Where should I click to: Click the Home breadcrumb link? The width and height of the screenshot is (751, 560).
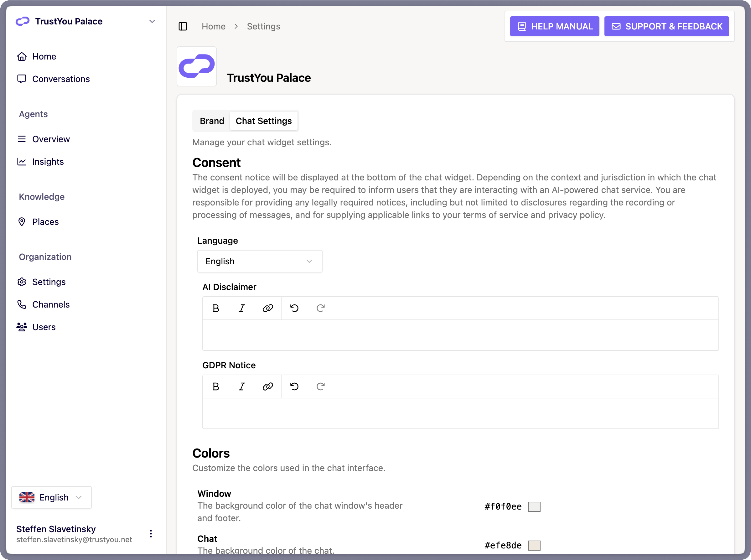(x=214, y=26)
